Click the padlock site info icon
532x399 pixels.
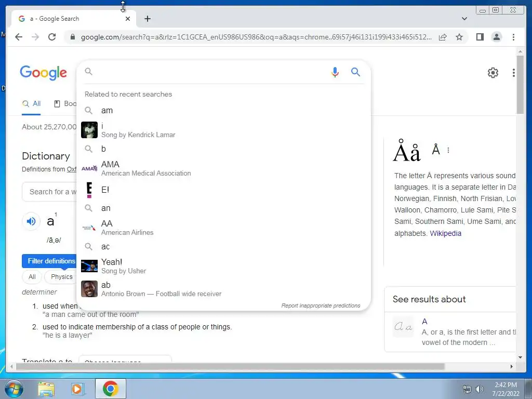tap(72, 37)
